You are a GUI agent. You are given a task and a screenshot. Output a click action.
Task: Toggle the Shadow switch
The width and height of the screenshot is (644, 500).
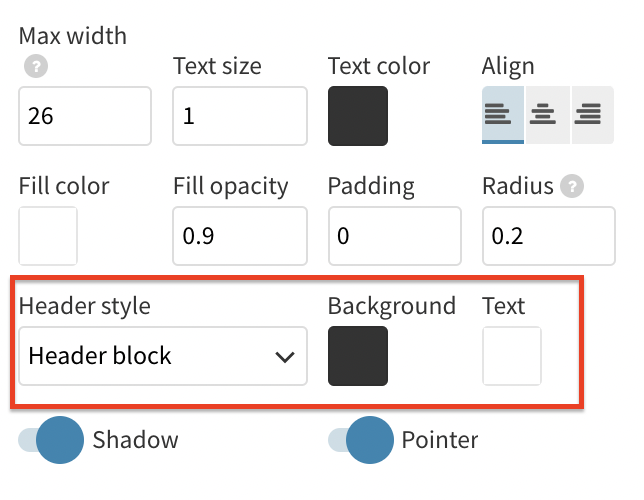click(x=51, y=440)
